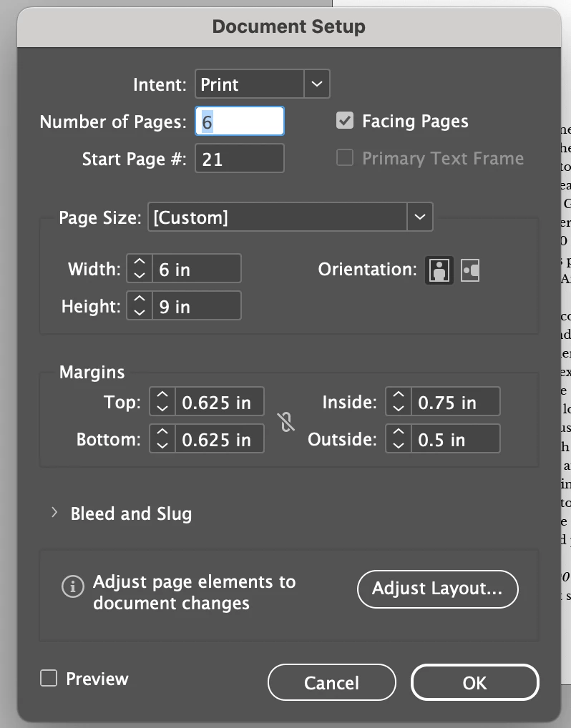
Task: Click the Start Page # field
Action: click(240, 158)
